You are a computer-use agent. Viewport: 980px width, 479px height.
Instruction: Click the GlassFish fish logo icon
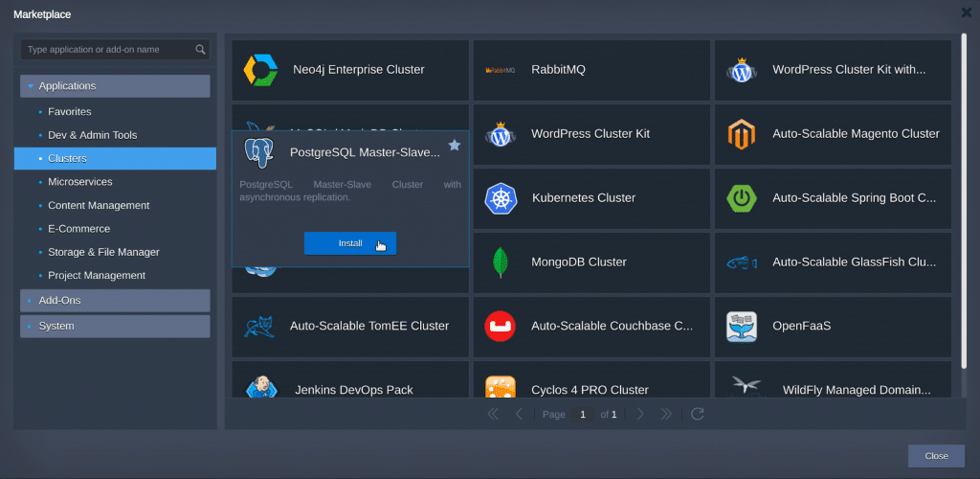tap(742, 262)
